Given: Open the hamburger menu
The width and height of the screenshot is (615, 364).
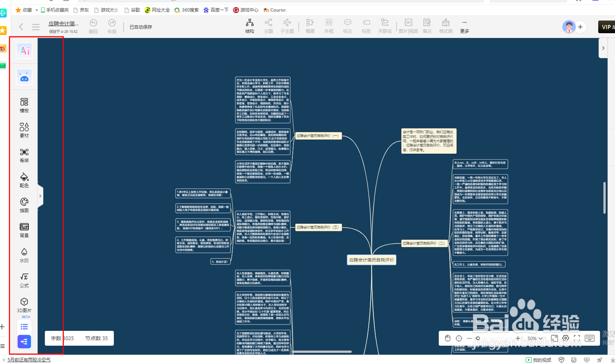Looking at the screenshot, I should 36,27.
